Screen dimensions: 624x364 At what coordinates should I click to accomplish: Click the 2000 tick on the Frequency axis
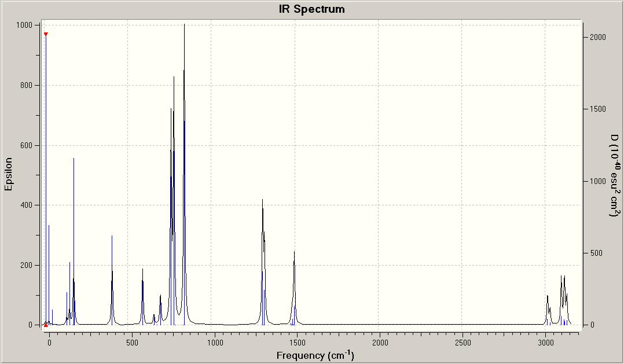click(380, 343)
